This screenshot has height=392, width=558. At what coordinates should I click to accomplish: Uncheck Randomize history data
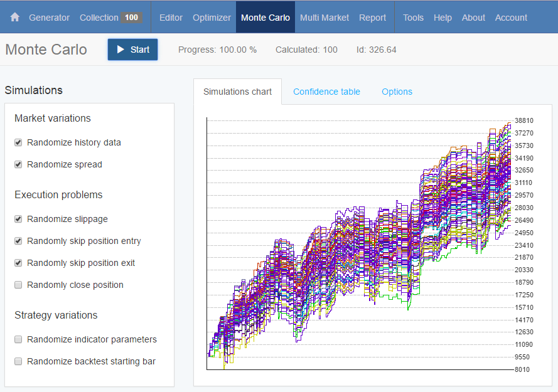pos(18,142)
